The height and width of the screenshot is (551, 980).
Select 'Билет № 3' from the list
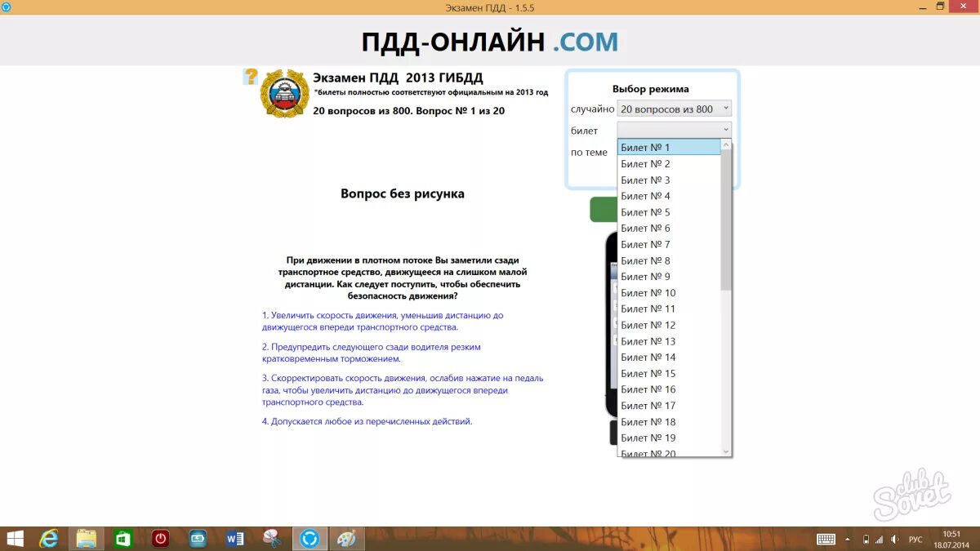coord(669,180)
